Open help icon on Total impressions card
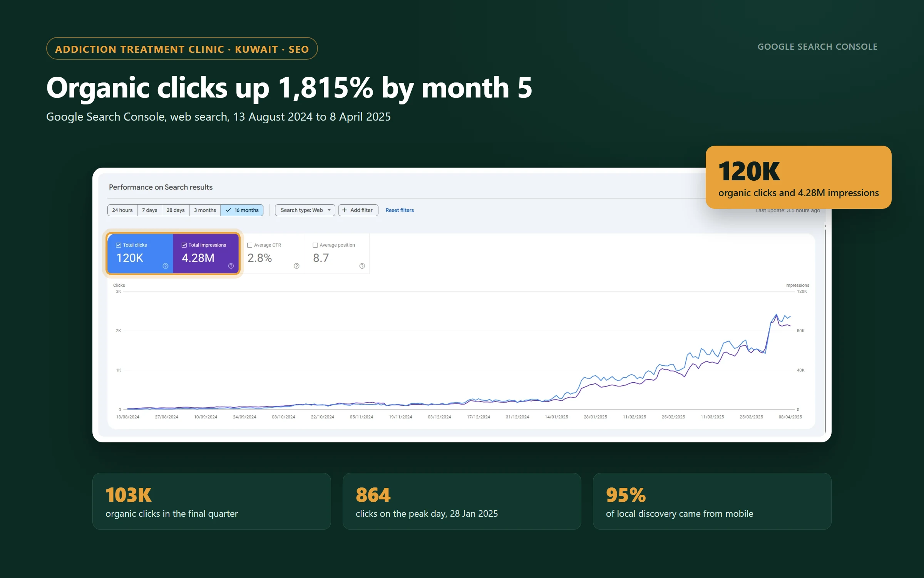The image size is (924, 578). pyautogui.click(x=231, y=266)
